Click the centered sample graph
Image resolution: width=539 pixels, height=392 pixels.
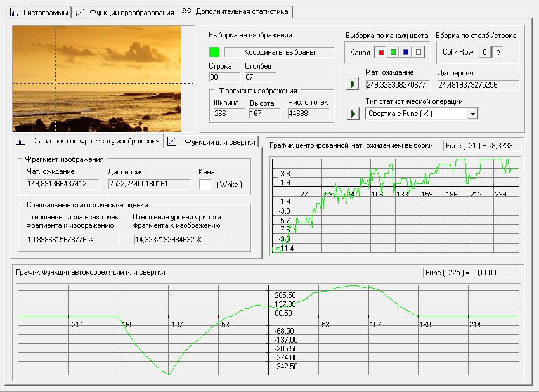point(395,206)
